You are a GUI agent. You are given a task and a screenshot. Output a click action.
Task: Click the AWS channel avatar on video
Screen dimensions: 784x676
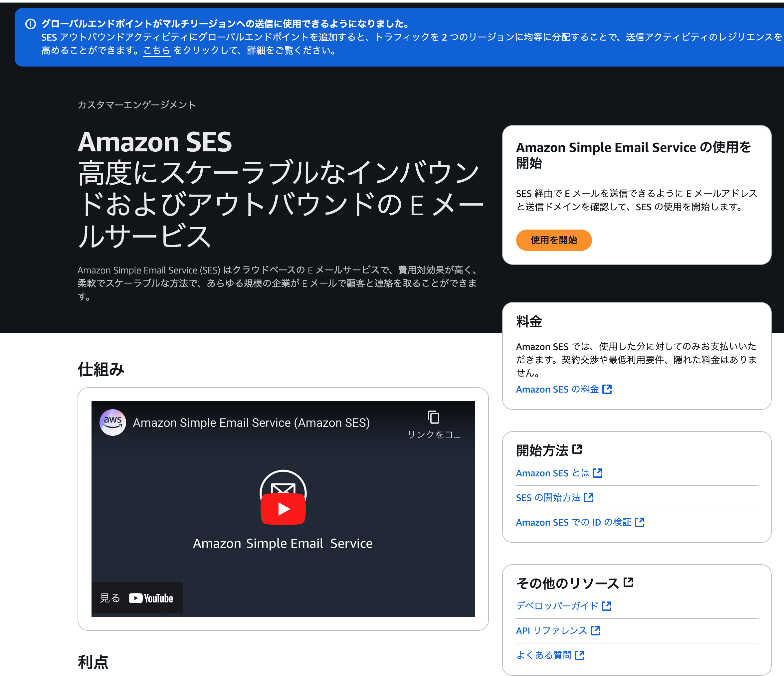(x=112, y=422)
